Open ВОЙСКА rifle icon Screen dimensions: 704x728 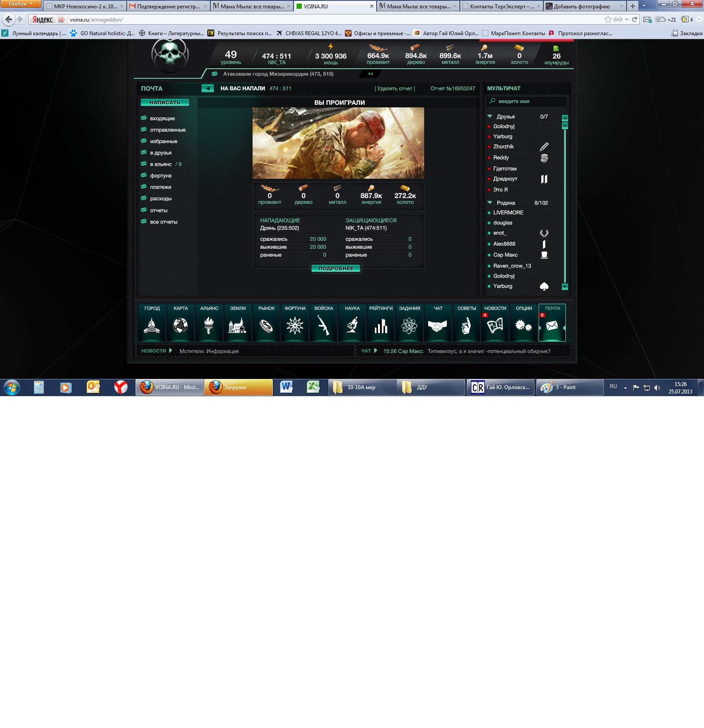click(323, 325)
